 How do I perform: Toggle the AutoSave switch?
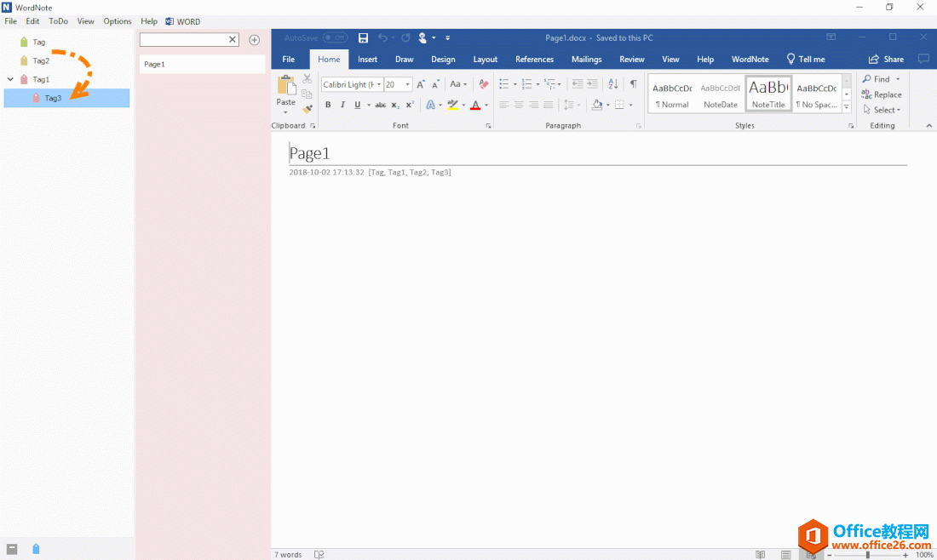point(335,37)
